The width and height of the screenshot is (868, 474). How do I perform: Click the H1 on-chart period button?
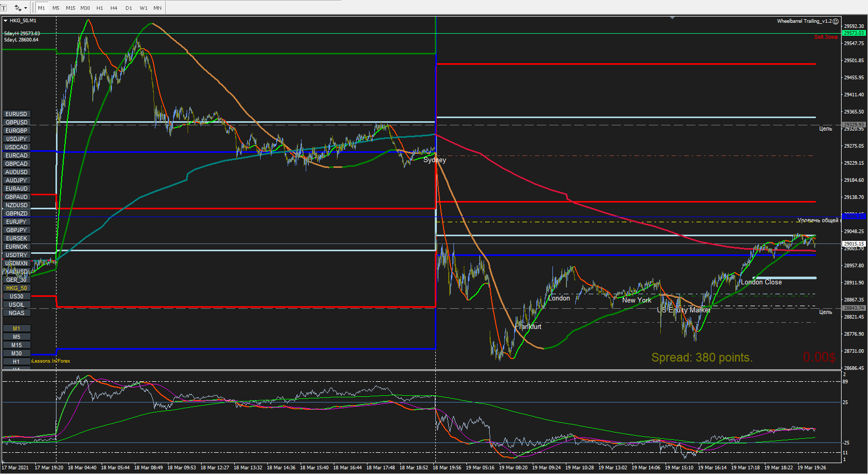pos(17,362)
